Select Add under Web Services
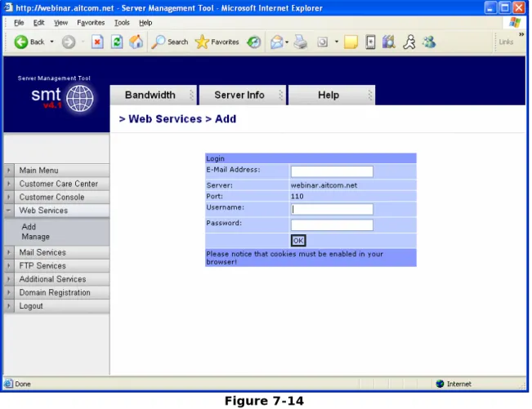 point(29,227)
